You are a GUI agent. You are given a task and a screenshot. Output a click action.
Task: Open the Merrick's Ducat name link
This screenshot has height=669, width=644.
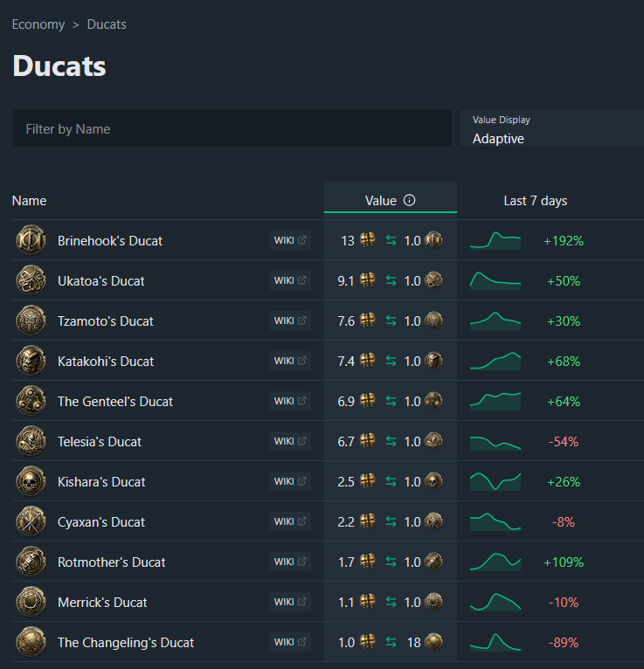coord(102,602)
